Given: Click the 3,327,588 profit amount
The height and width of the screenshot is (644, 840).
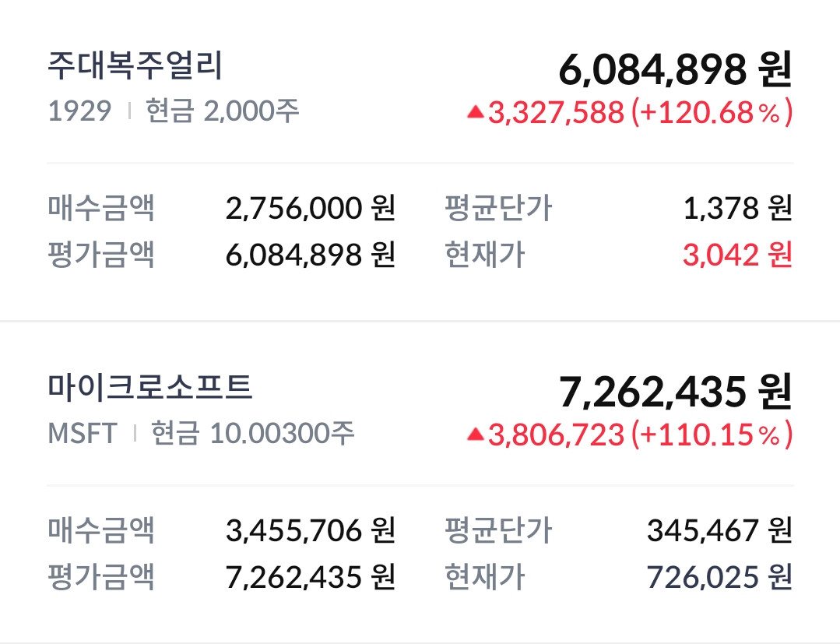Looking at the screenshot, I should coord(556,113).
